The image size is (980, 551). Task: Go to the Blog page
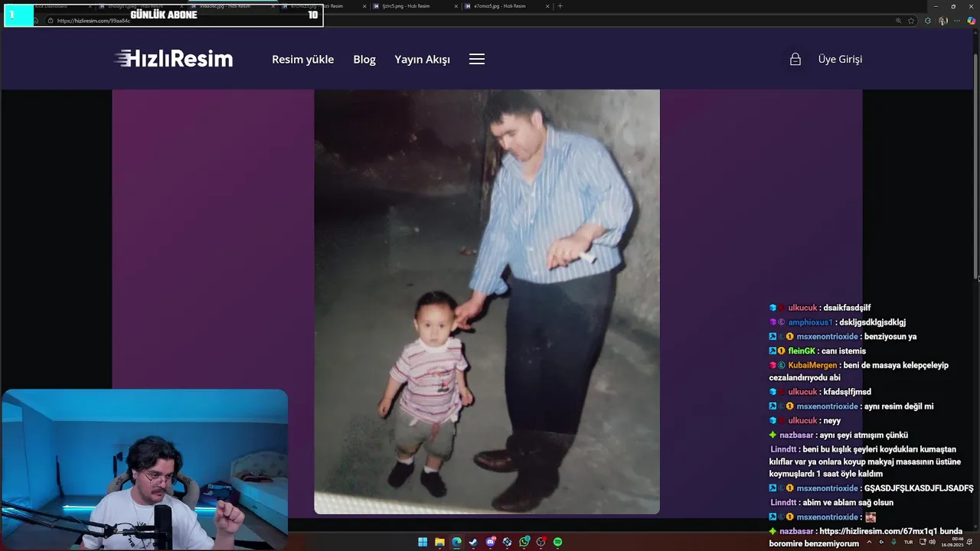[x=364, y=59]
